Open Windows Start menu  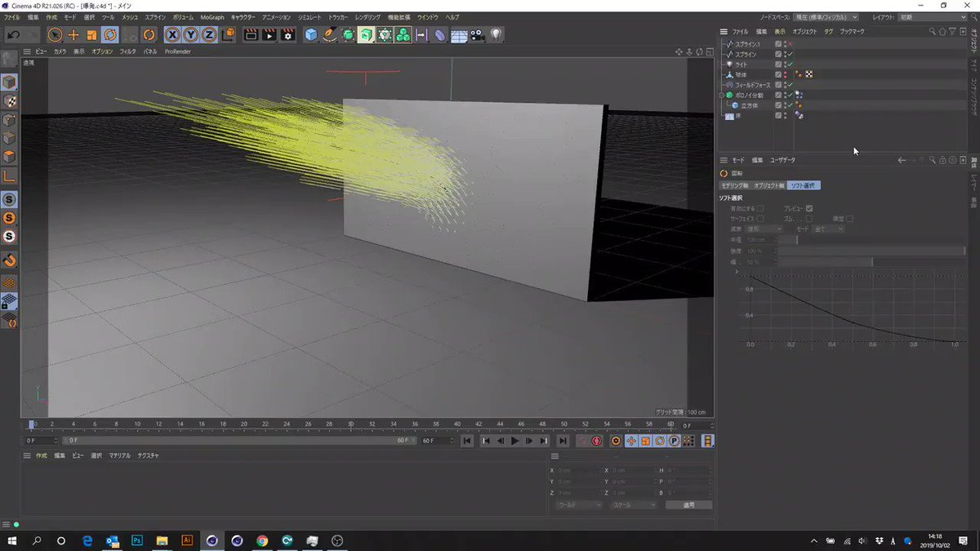(x=12, y=540)
